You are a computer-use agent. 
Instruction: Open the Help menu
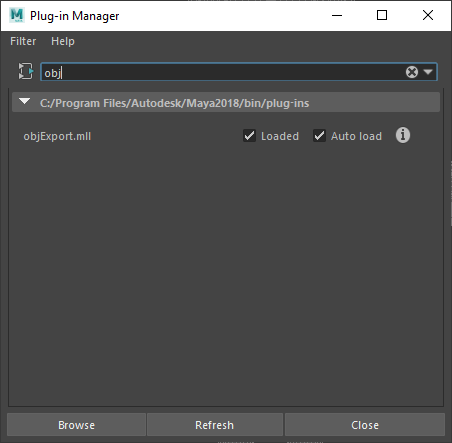[63, 41]
